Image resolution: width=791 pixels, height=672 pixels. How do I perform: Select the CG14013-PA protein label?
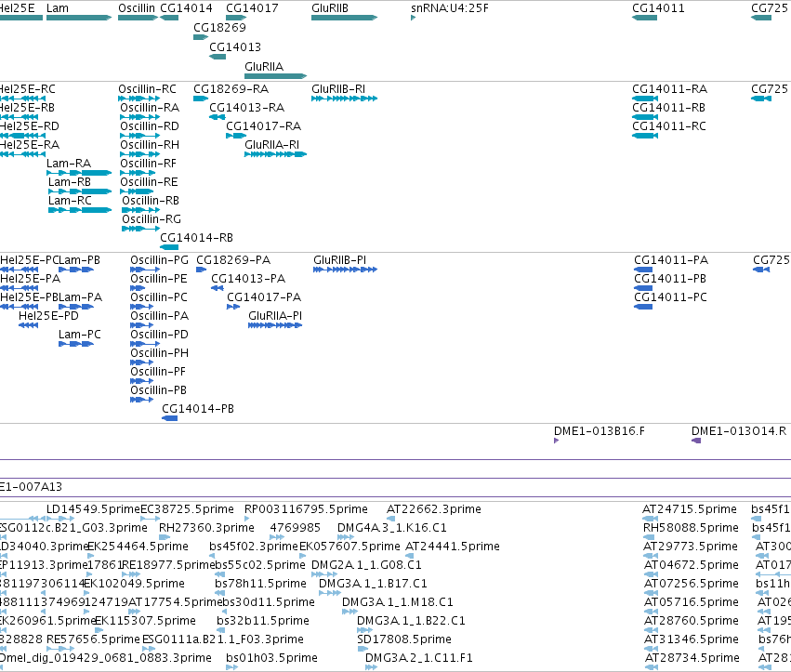tap(248, 279)
